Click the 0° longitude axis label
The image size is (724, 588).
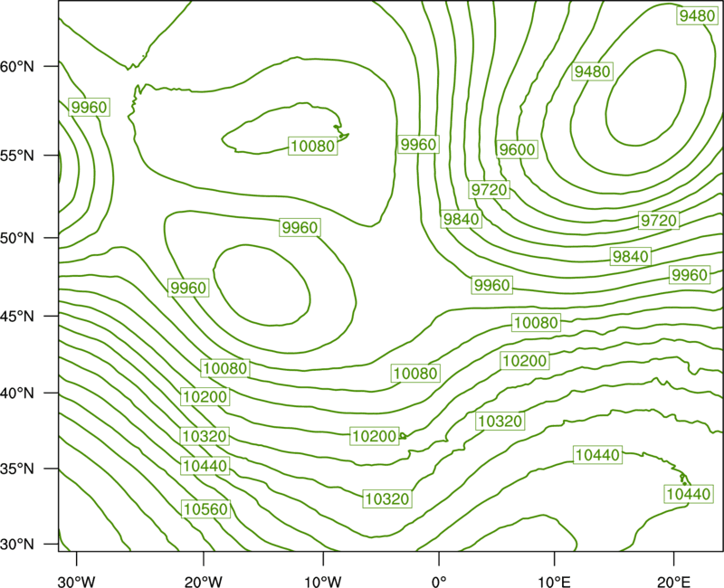[439, 581]
